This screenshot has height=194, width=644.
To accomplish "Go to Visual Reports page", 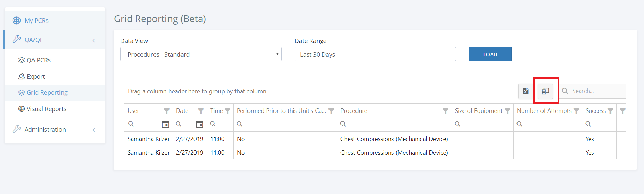I will (46, 109).
